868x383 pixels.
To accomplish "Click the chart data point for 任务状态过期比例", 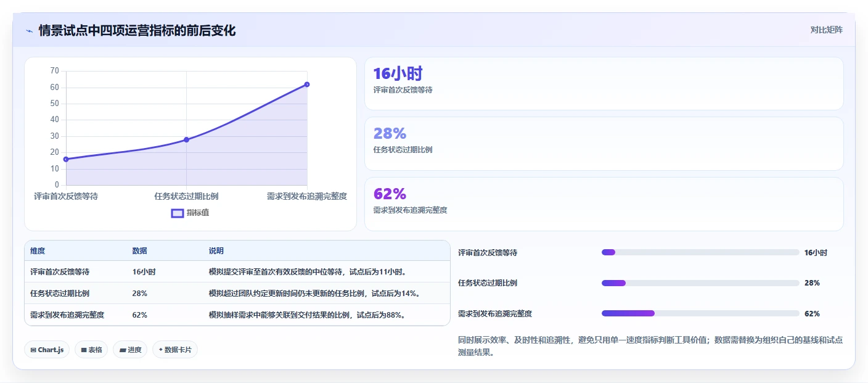I will coord(186,139).
